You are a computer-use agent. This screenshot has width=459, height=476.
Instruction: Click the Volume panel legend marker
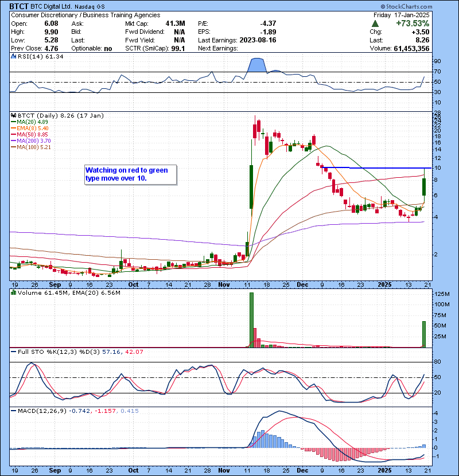point(13,293)
